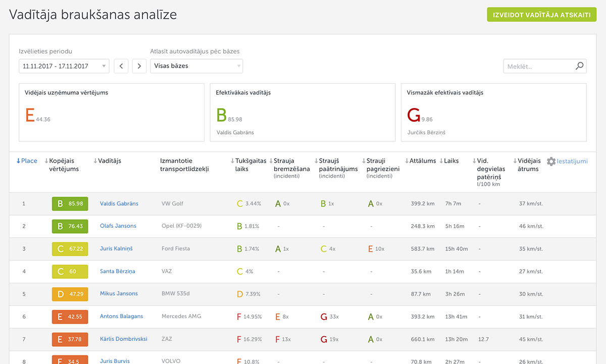The height and width of the screenshot is (364, 606).
Task: Click the search magnifier icon
Action: point(579,66)
